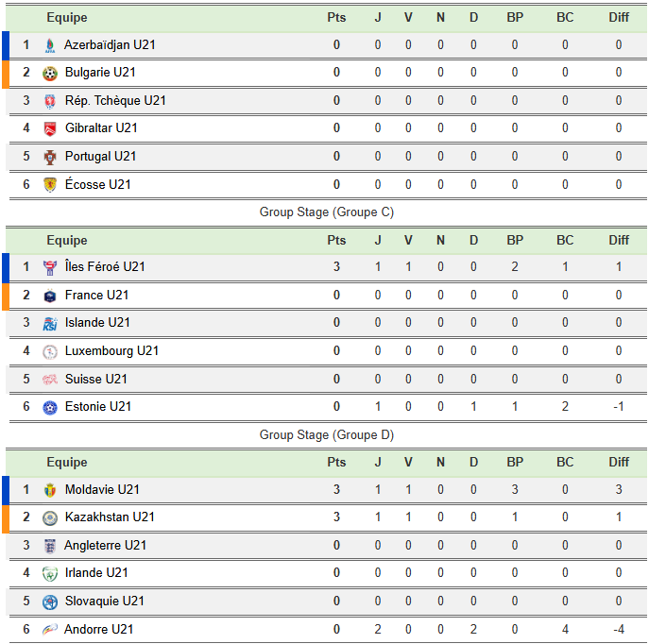Image resolution: width=649 pixels, height=644 pixels.
Task: Click the Portugal U21 team crest
Action: 50,157
